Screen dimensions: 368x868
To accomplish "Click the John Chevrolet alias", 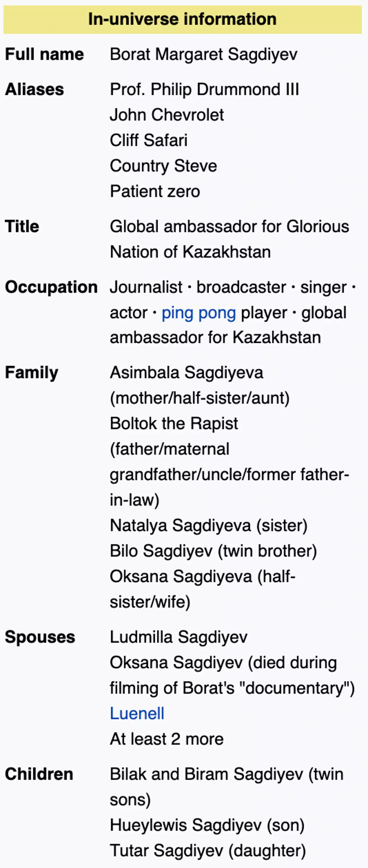I will click(167, 115).
